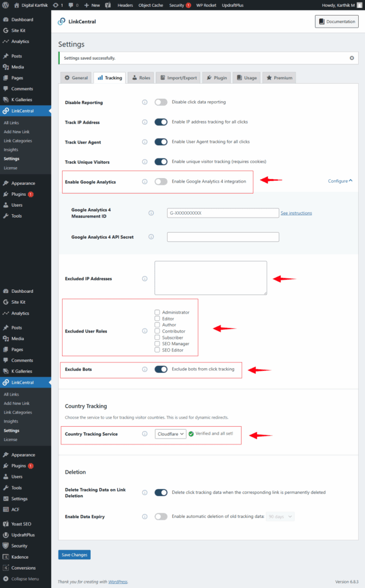Viewport: 365px width, 588px height.
Task: Check the Administrator excluded user role
Action: [157, 312]
